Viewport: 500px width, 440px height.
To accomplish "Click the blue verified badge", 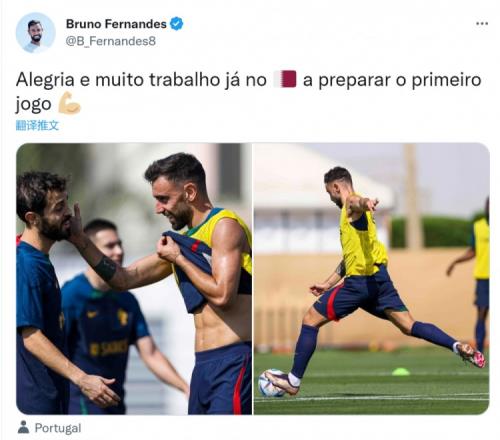I will [176, 24].
